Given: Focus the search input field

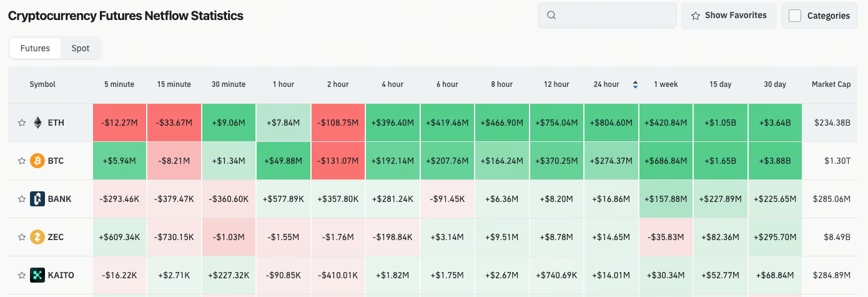Looking at the screenshot, I should [x=607, y=16].
